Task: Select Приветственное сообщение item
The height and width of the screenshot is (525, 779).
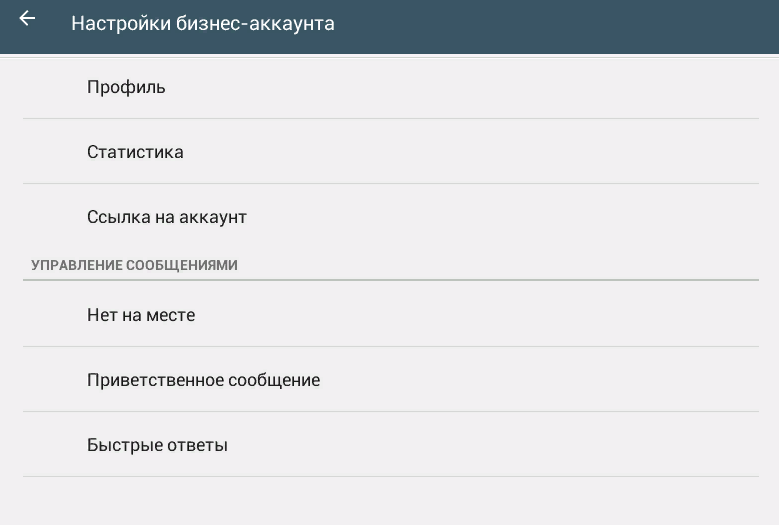Action: (x=203, y=380)
